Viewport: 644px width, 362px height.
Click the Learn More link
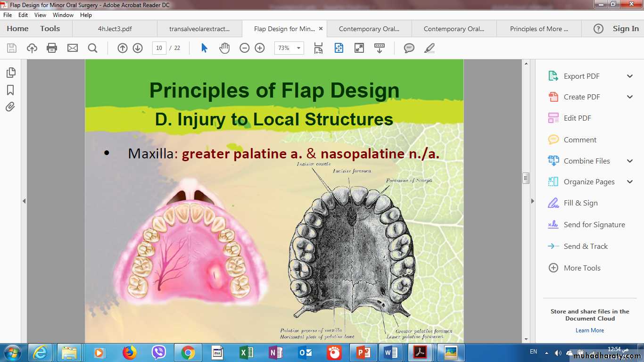[589, 330]
